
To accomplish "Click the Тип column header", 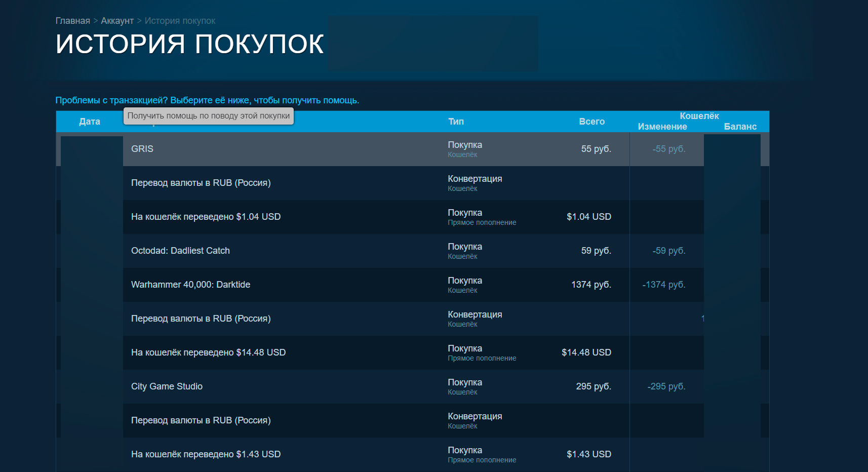I will click(456, 122).
